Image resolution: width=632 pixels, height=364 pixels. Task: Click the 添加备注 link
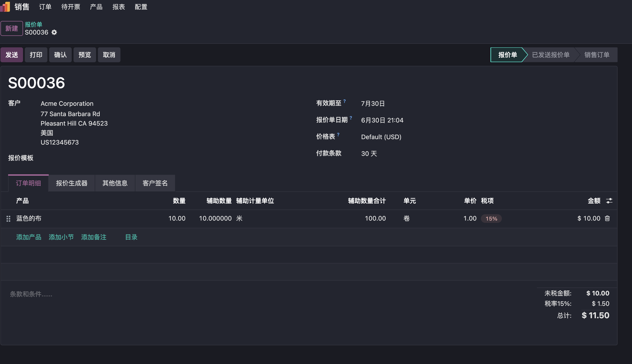coord(94,237)
